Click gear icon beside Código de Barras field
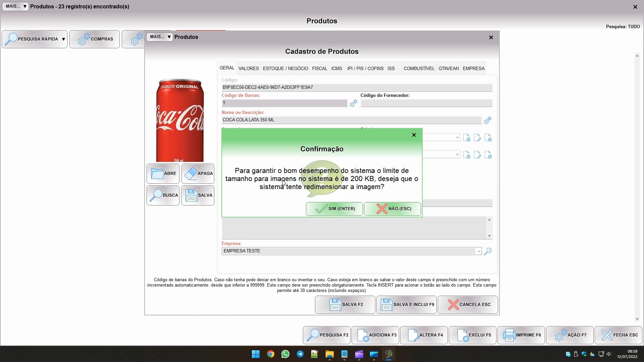The image size is (644, 362). pos(353,104)
